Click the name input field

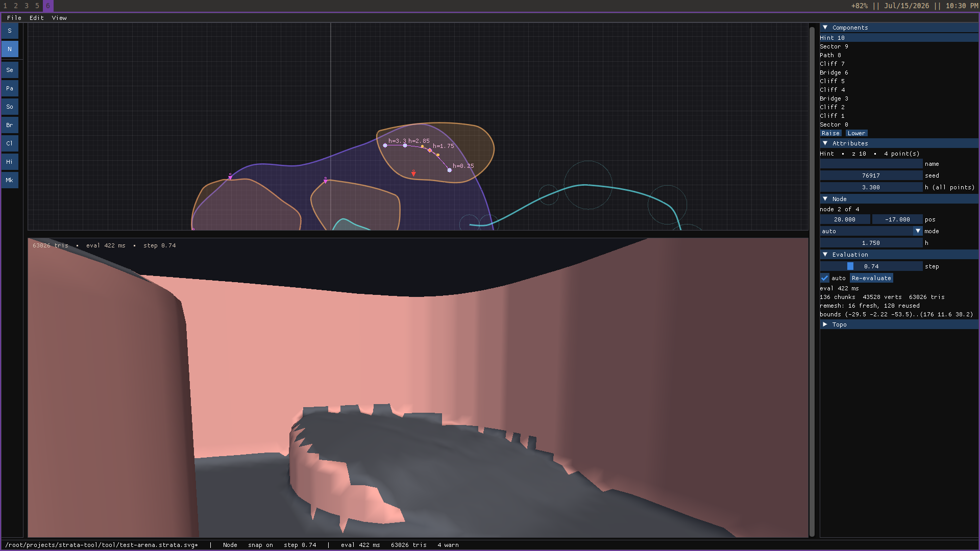[871, 164]
